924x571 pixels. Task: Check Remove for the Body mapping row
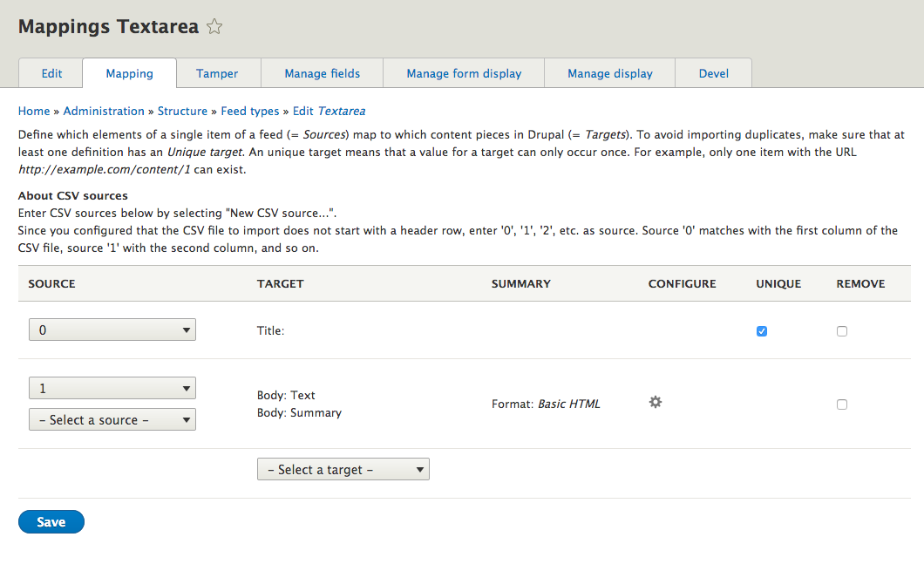coord(841,404)
